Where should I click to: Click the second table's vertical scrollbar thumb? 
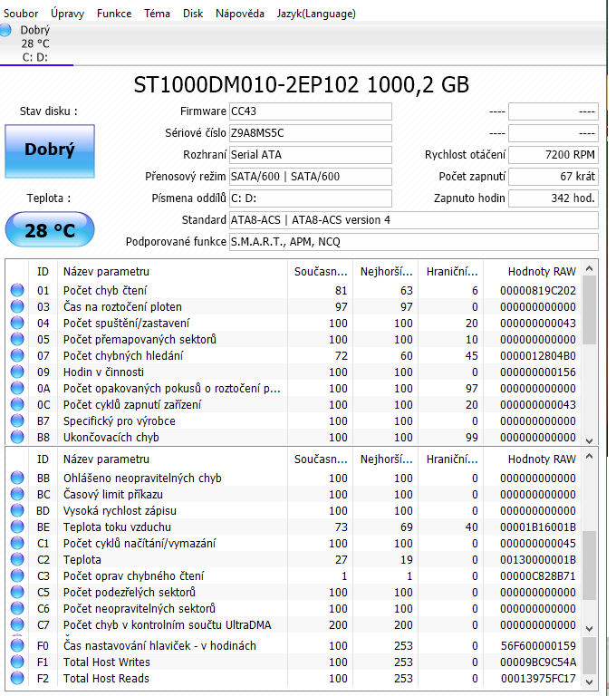pyautogui.click(x=590, y=565)
